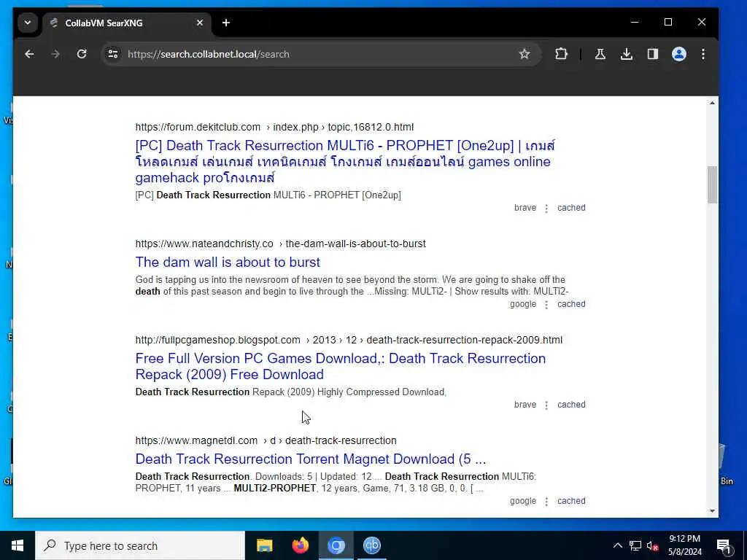
Task: Close the CollabVM SearXNG tab
Action: [200, 23]
